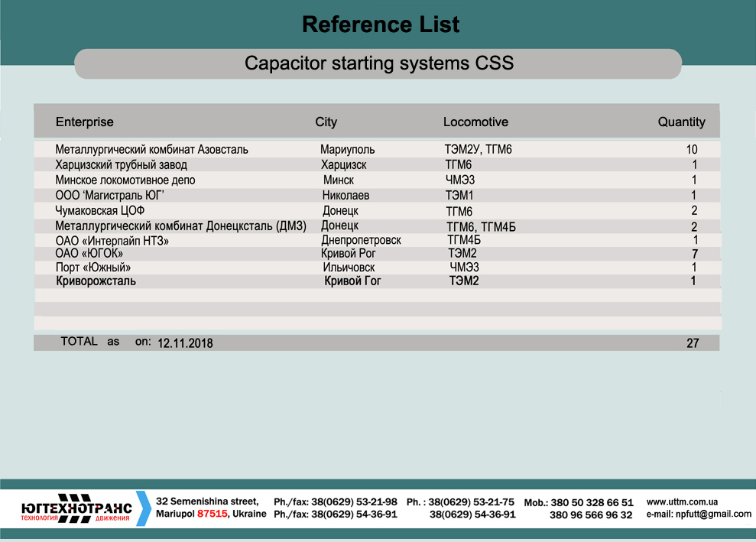Click the npfutt@gmail.com email address
Viewport: 756px width, 542px height.
(713, 514)
